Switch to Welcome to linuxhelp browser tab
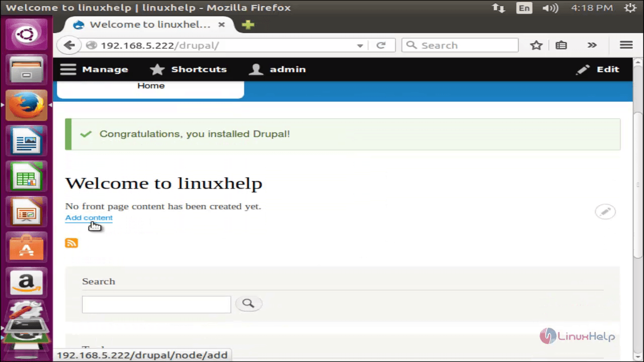Viewport: 644px width, 362px height. [x=149, y=25]
